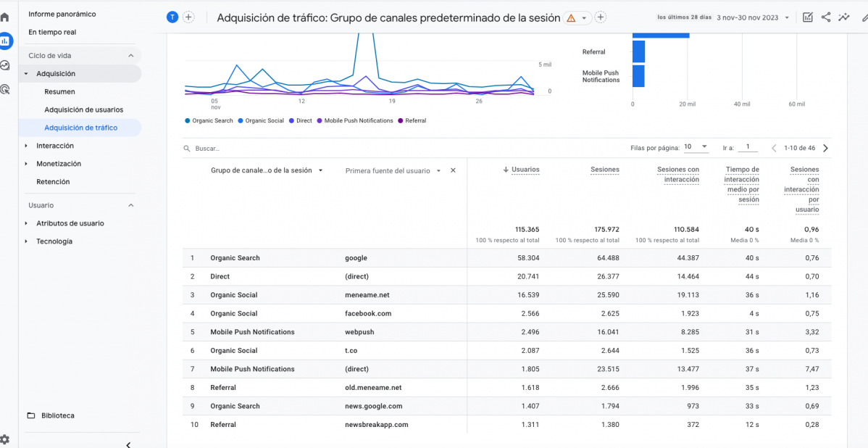The height and width of the screenshot is (448, 868).
Task: Customize the report with the pencil icon
Action: click(864, 17)
